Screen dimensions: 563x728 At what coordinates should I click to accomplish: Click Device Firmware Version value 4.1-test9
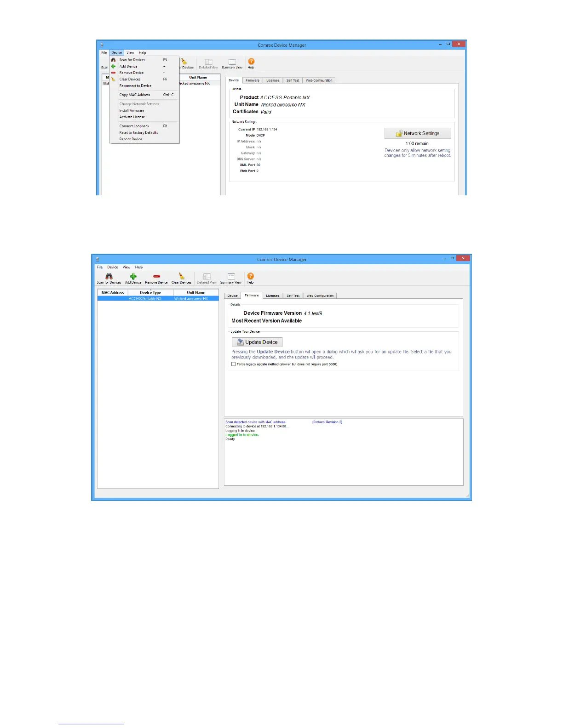(313, 313)
